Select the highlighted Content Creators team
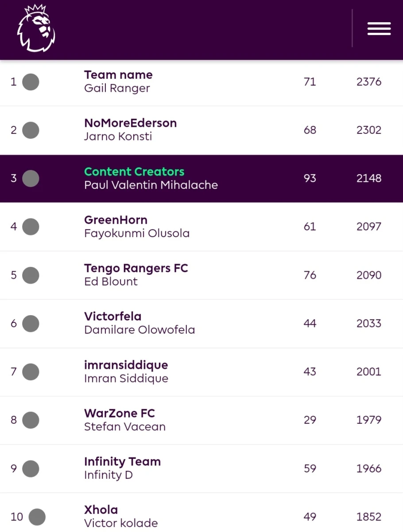 coord(134,172)
